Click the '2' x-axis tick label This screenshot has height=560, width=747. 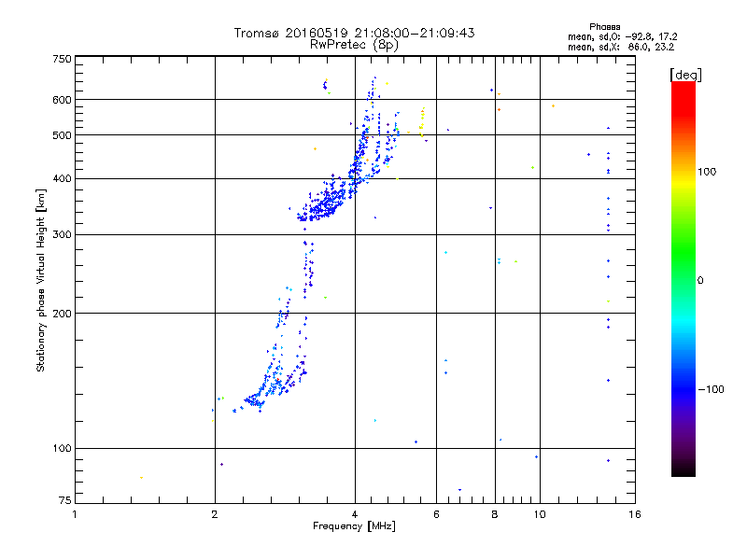coord(215,514)
